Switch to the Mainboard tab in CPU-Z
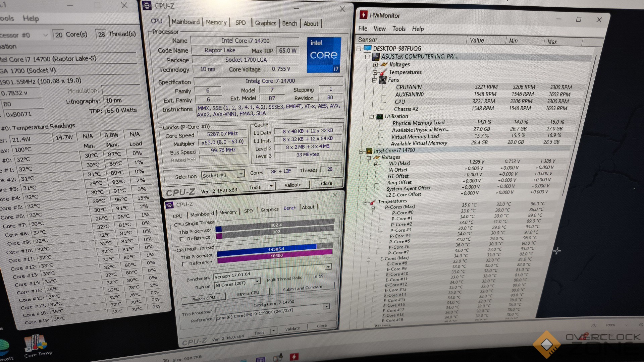The width and height of the screenshot is (644, 362). click(185, 22)
